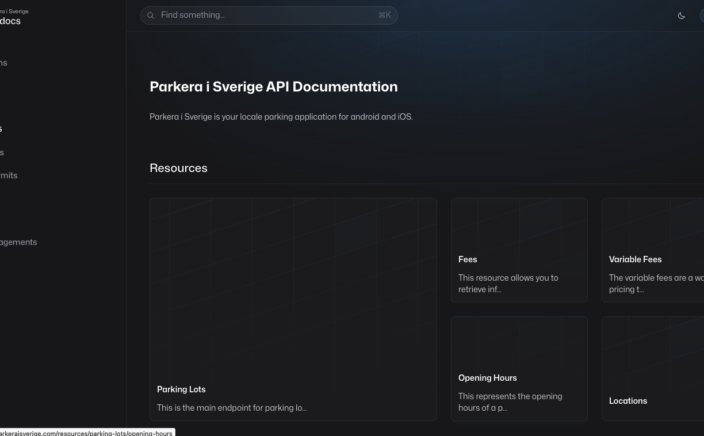Toggle dark mode with the moon icon
704x436 pixels.
[x=681, y=16]
